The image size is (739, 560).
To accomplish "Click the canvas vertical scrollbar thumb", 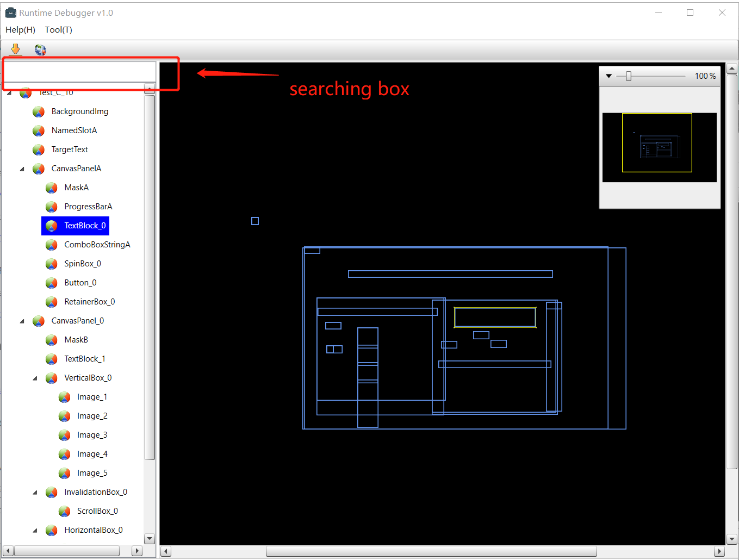I will [x=732, y=271].
